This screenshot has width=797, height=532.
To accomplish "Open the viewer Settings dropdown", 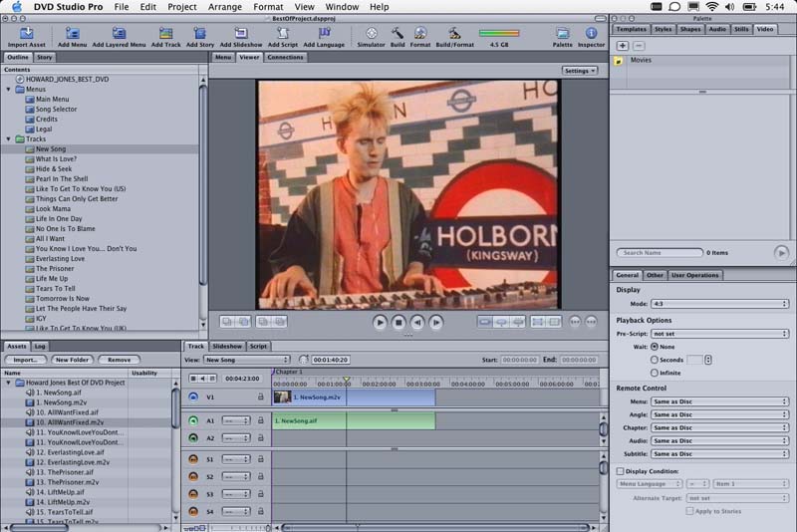I will pos(580,71).
